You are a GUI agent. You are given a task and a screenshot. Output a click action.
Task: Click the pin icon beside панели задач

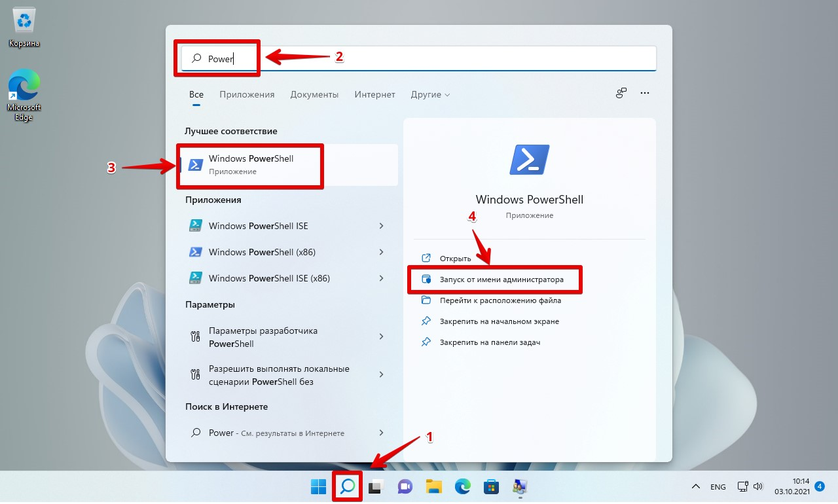tap(426, 342)
